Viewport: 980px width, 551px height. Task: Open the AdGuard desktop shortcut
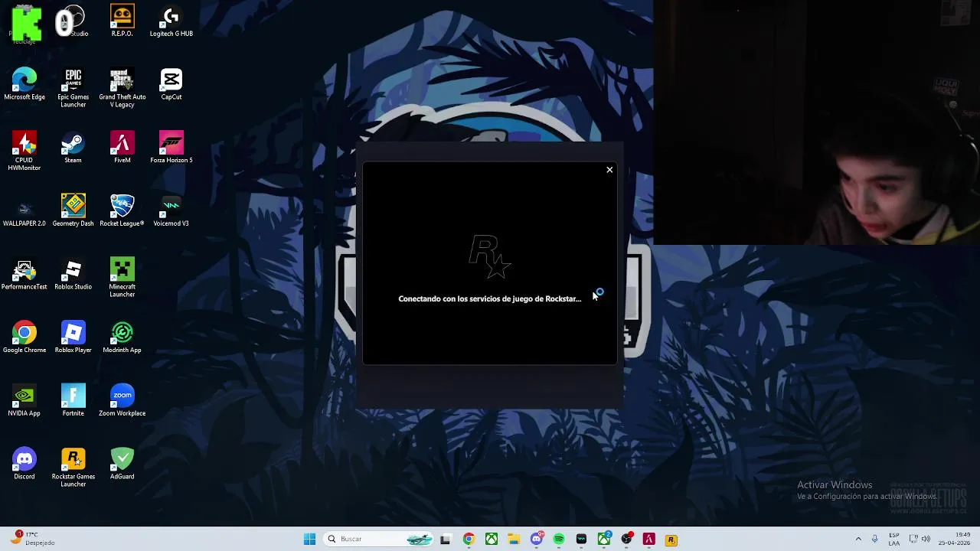tap(122, 465)
